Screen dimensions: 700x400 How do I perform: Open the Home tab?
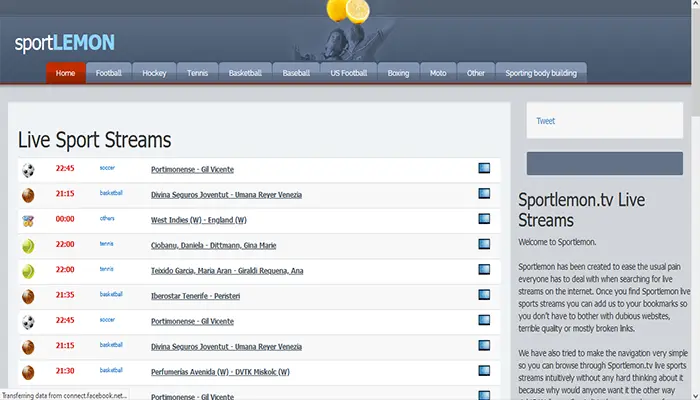pos(65,73)
